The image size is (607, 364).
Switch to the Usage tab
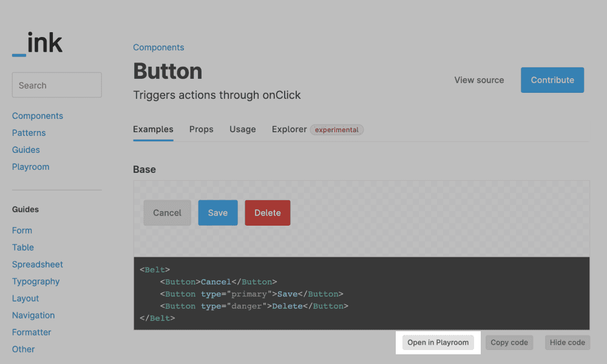[243, 129]
